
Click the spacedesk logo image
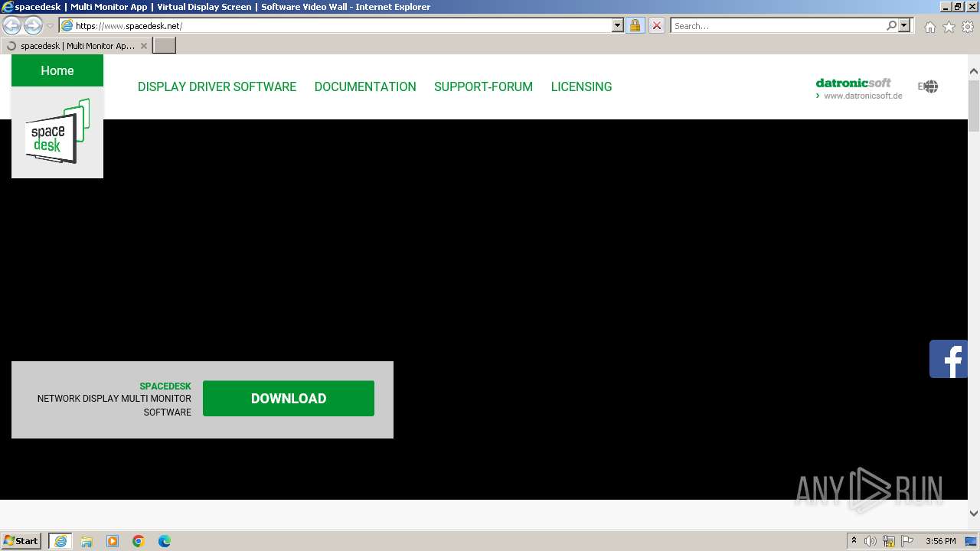[x=57, y=132]
